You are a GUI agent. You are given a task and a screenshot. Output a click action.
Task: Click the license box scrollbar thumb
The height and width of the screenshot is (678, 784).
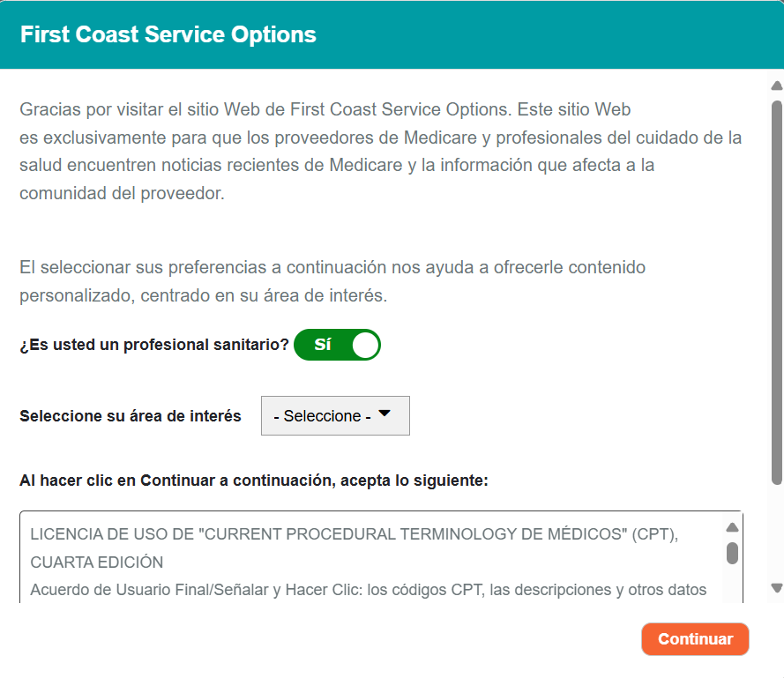pos(732,553)
